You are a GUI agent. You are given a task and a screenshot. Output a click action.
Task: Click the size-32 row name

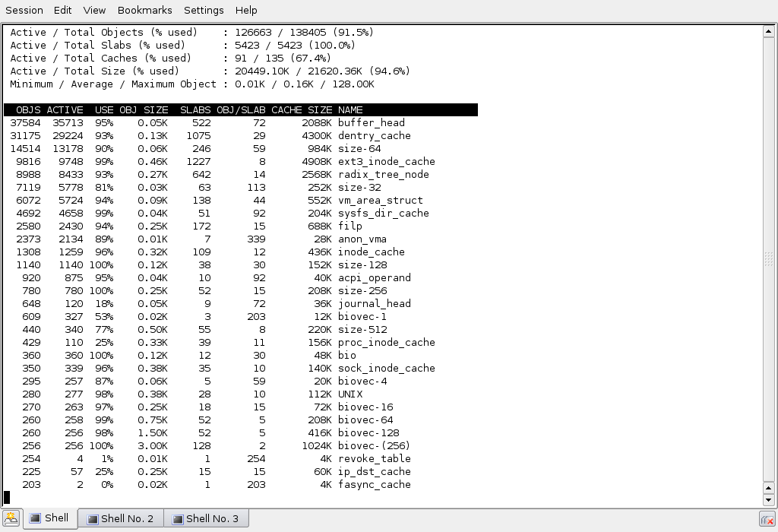pos(359,187)
